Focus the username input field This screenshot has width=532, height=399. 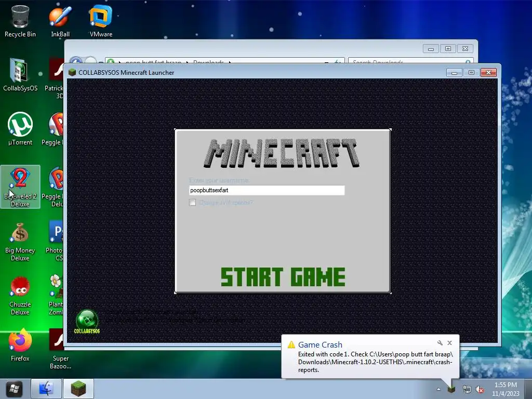click(x=267, y=190)
